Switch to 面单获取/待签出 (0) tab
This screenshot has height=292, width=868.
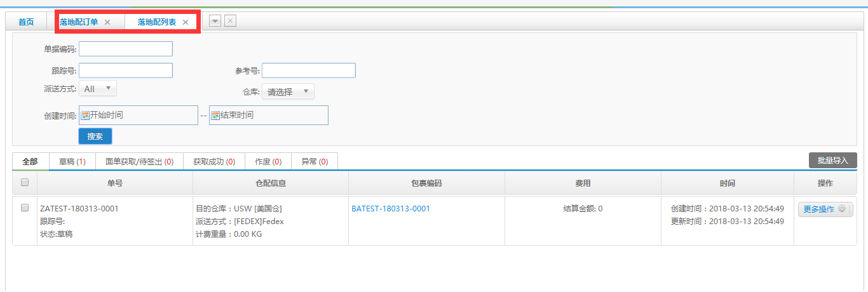[139, 162]
